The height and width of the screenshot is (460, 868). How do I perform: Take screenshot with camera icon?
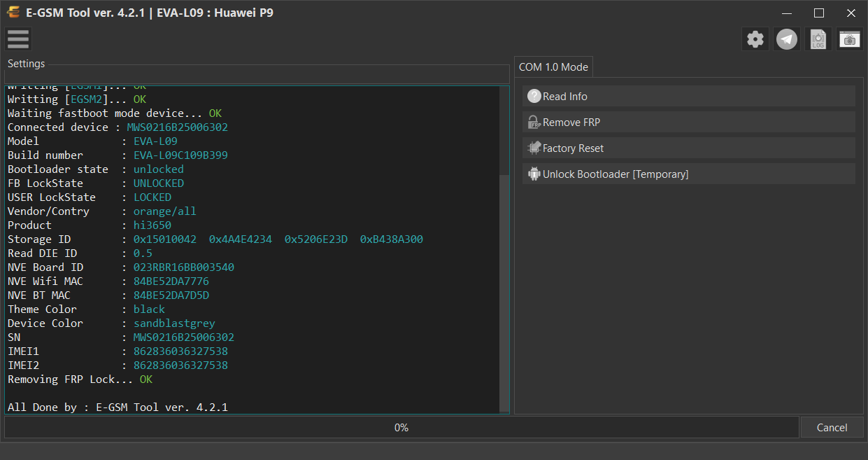pyautogui.click(x=850, y=39)
